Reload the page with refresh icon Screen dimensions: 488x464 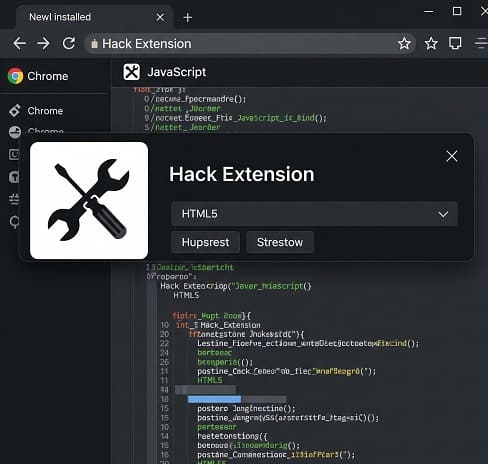click(x=69, y=43)
